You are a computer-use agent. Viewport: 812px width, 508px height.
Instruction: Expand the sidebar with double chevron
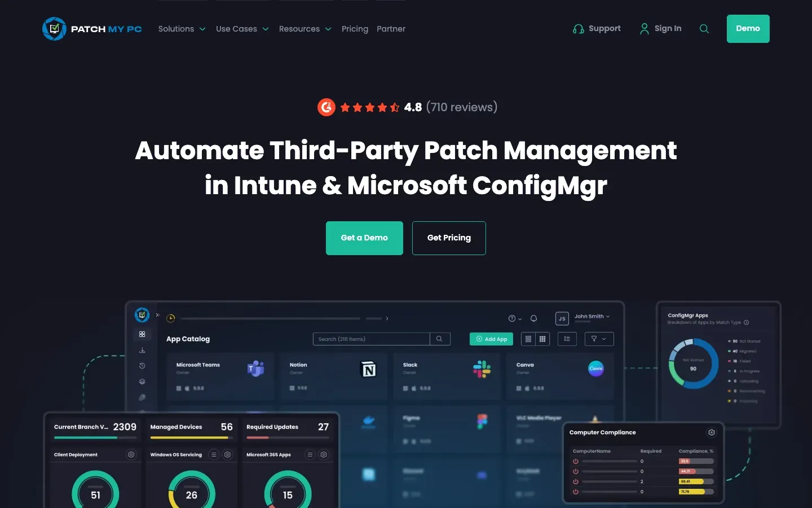[158, 315]
